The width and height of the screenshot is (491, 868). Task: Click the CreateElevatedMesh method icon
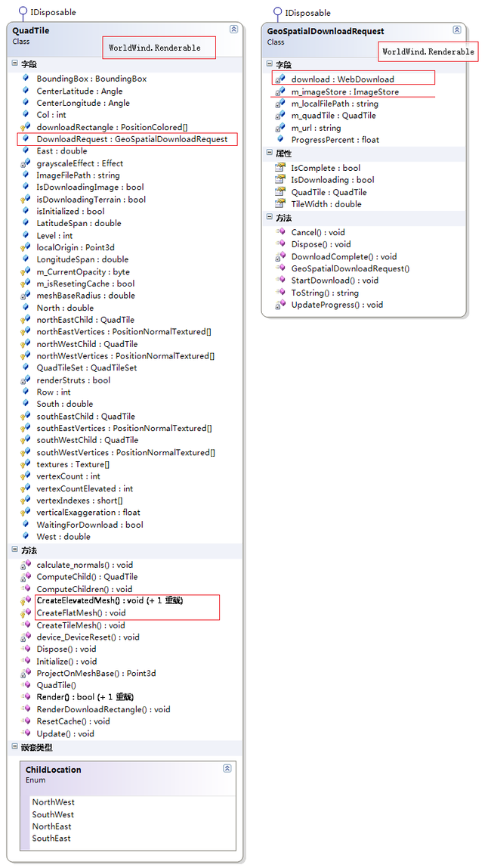tap(26, 600)
